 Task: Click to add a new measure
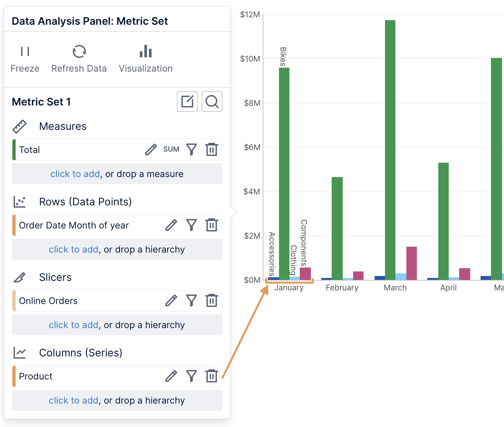(75, 174)
